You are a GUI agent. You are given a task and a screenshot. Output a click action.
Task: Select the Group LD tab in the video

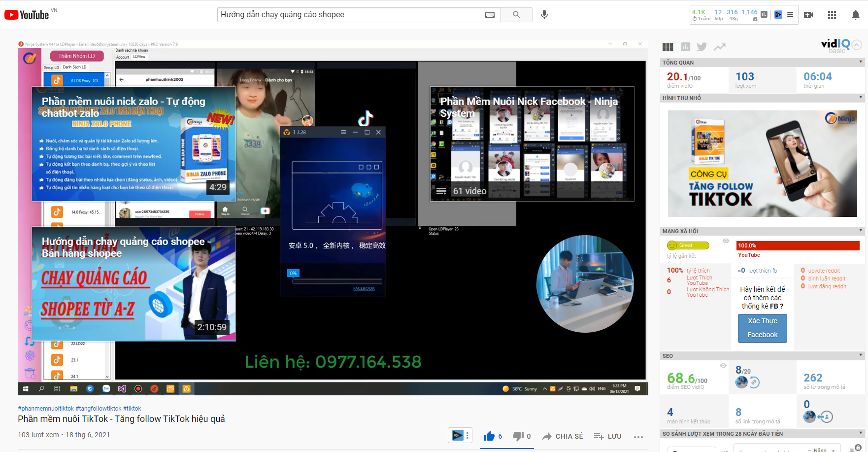[51, 68]
